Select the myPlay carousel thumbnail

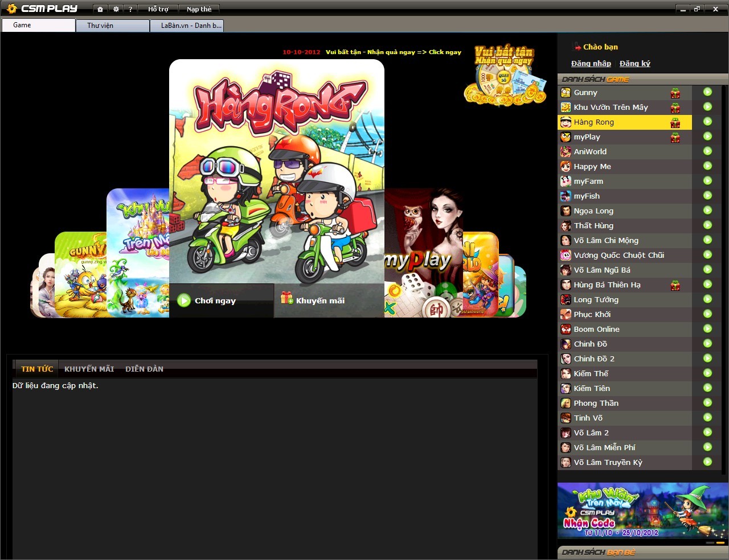tap(423, 253)
